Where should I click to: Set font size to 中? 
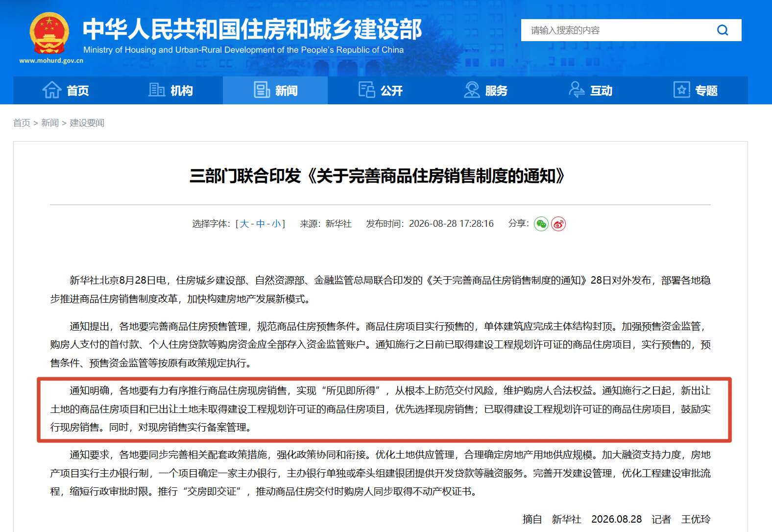point(261,224)
